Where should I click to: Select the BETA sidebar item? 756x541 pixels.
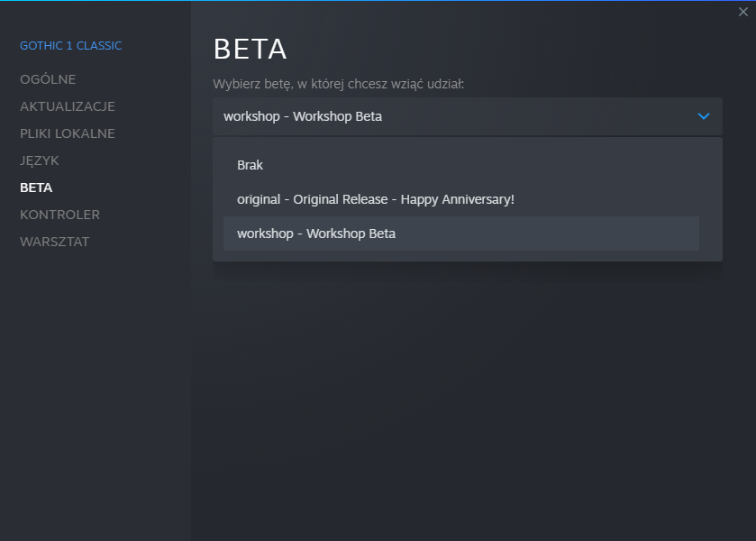(36, 188)
